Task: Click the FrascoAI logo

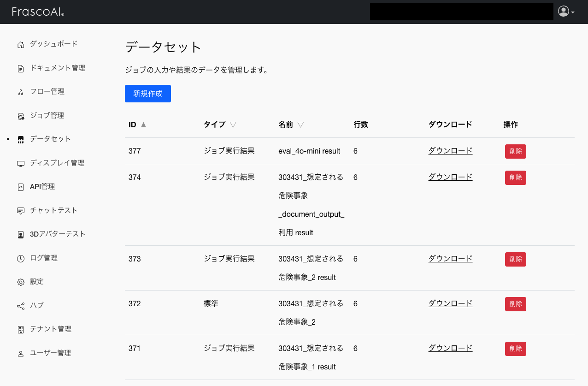Action: [38, 12]
